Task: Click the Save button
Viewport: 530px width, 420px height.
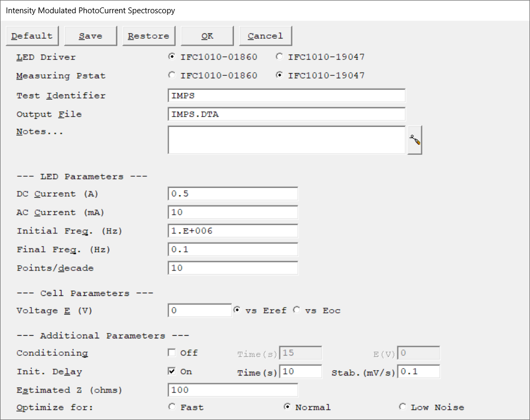Action: 90,36
